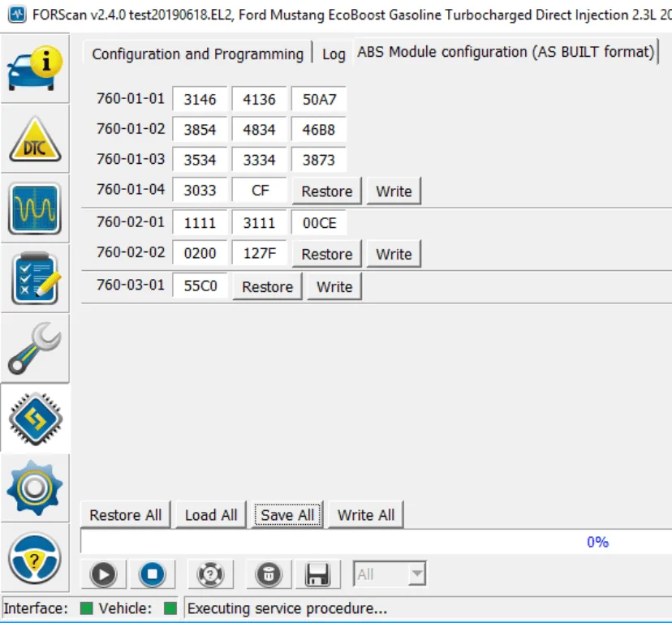672x623 pixels.
Task: Edit field 00CE in row 760-02-01
Action: (x=318, y=223)
